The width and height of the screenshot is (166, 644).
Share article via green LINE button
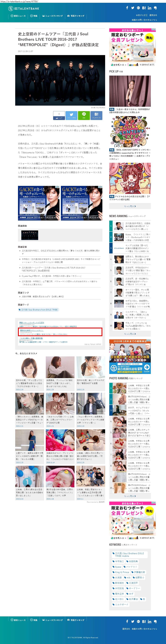[x=84, y=115]
